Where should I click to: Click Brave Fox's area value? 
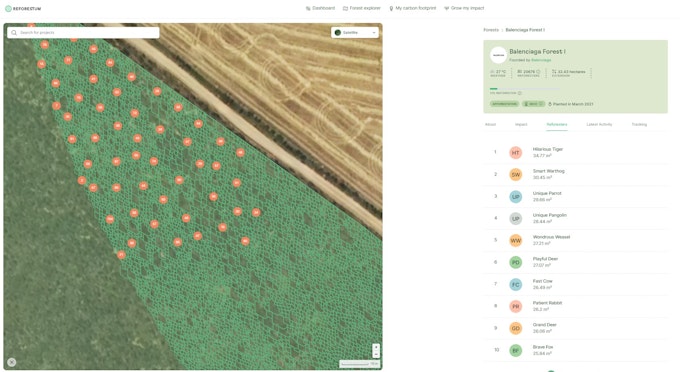pyautogui.click(x=542, y=353)
